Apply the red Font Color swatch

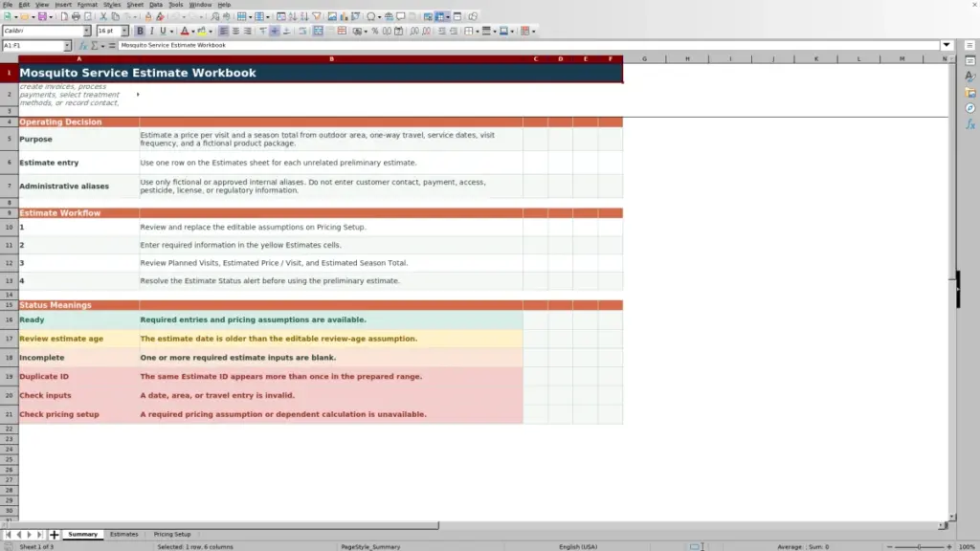tap(185, 31)
